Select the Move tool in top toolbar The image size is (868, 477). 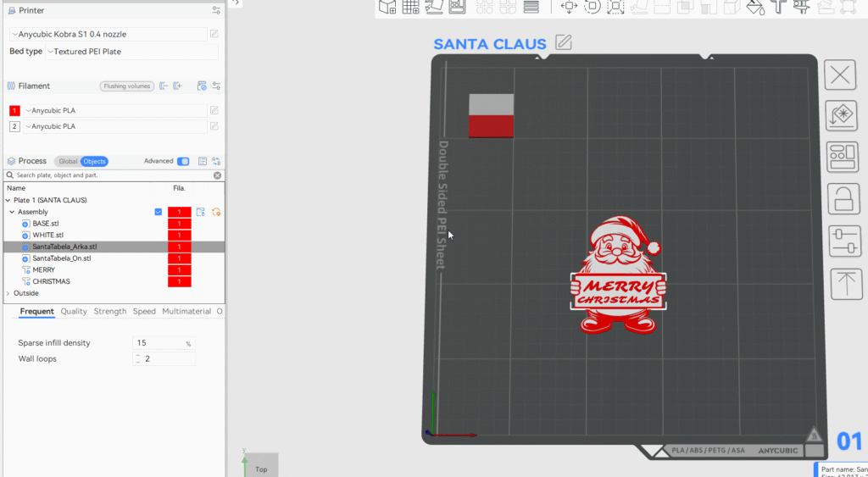coord(569,7)
